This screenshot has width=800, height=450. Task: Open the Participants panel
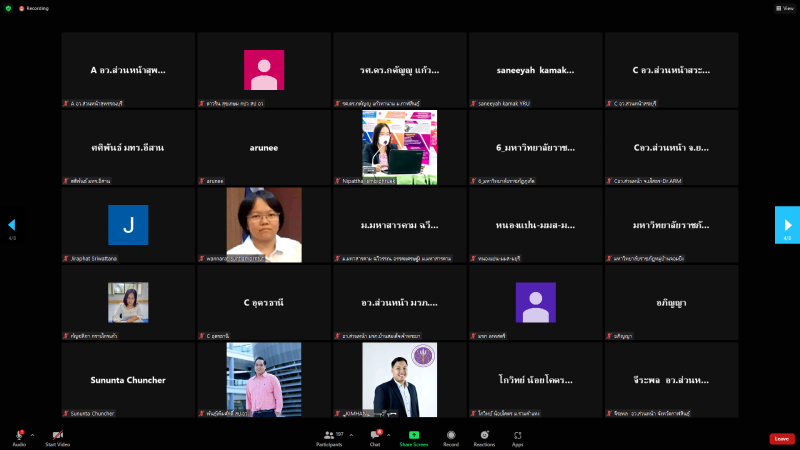click(x=329, y=437)
